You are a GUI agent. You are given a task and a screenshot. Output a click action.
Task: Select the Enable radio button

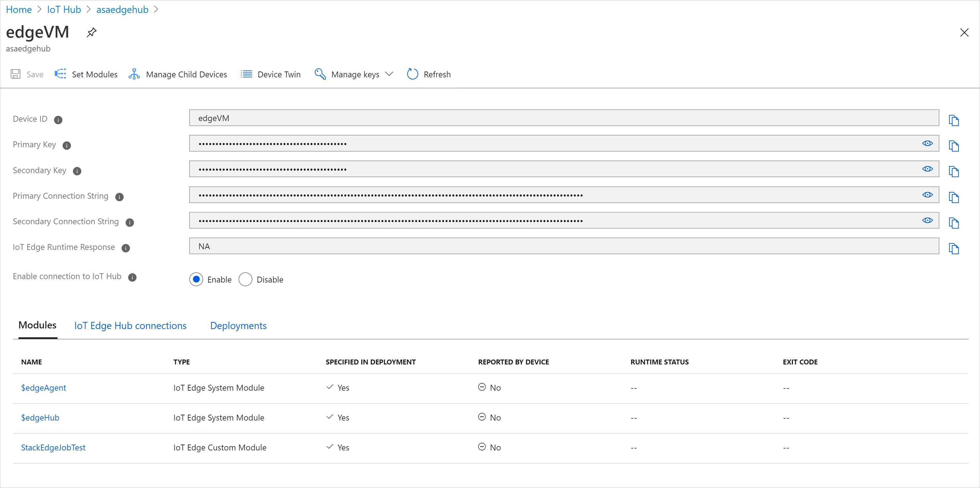[x=196, y=279]
